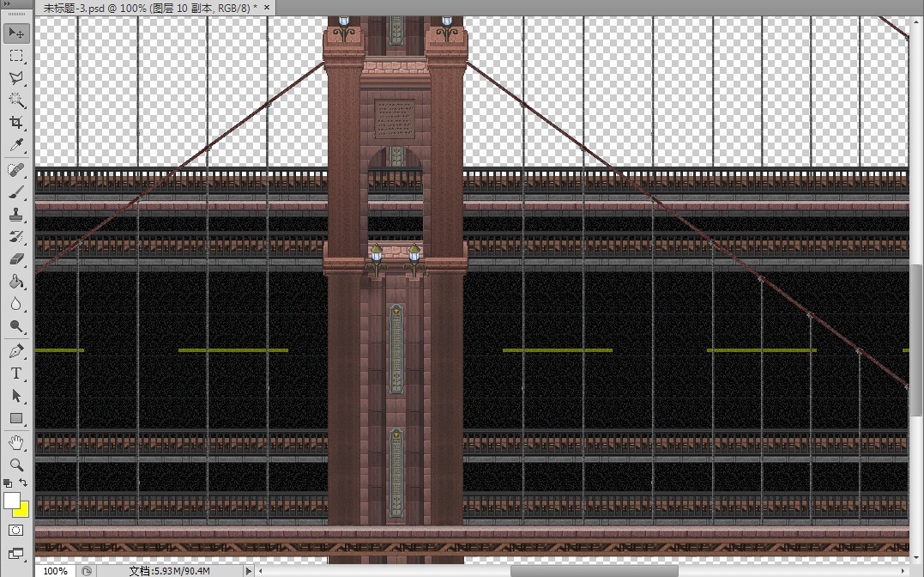The image size is (924, 577).
Task: Select the Brush tool
Action: click(16, 193)
